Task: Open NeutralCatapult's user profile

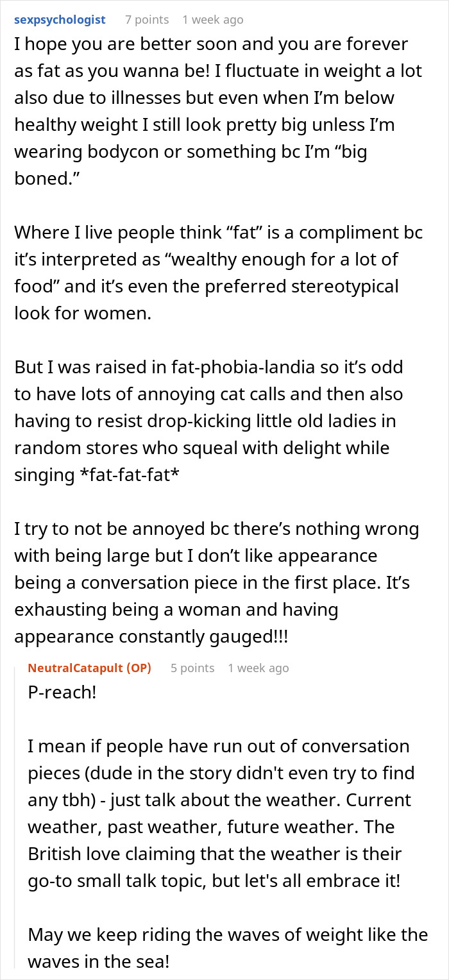Action: point(76,668)
